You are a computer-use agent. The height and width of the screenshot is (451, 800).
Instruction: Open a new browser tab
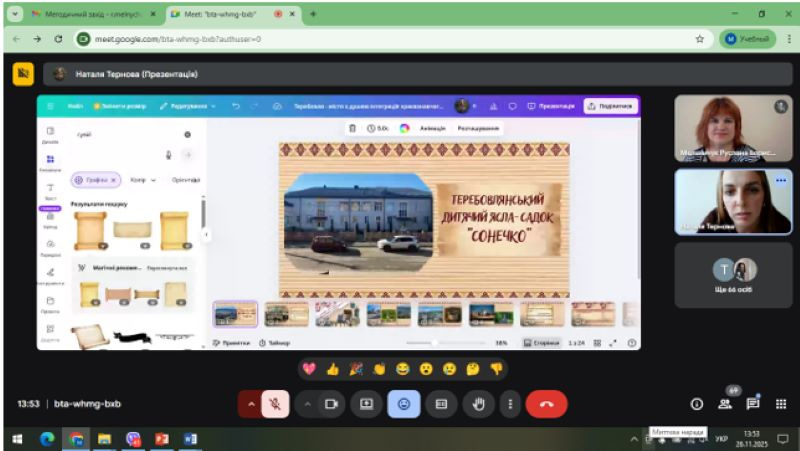313,14
